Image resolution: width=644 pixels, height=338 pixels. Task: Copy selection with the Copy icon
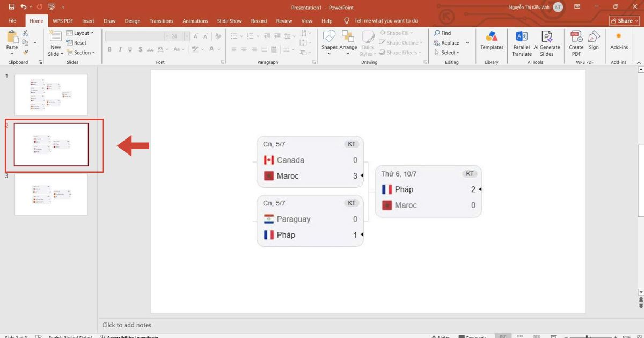[25, 43]
